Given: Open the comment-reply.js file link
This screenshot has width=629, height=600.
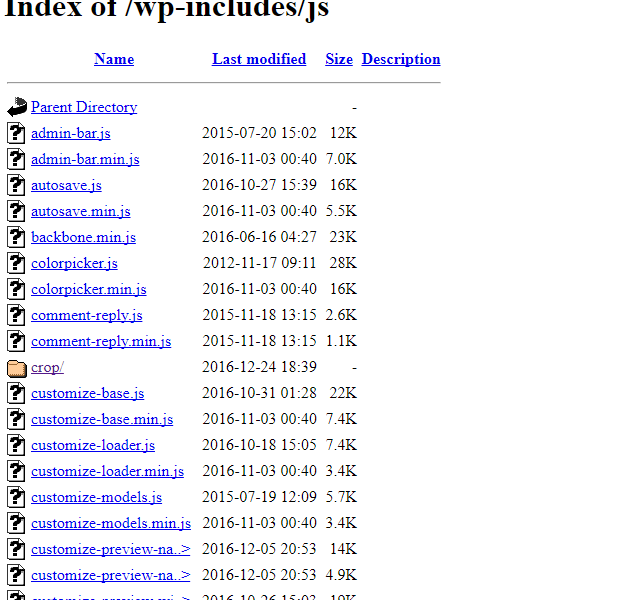Looking at the screenshot, I should tap(87, 315).
